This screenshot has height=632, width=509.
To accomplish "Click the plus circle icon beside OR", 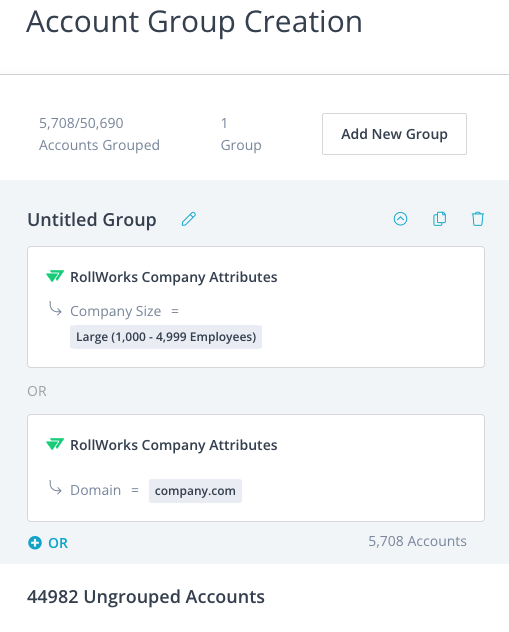I will (35, 543).
